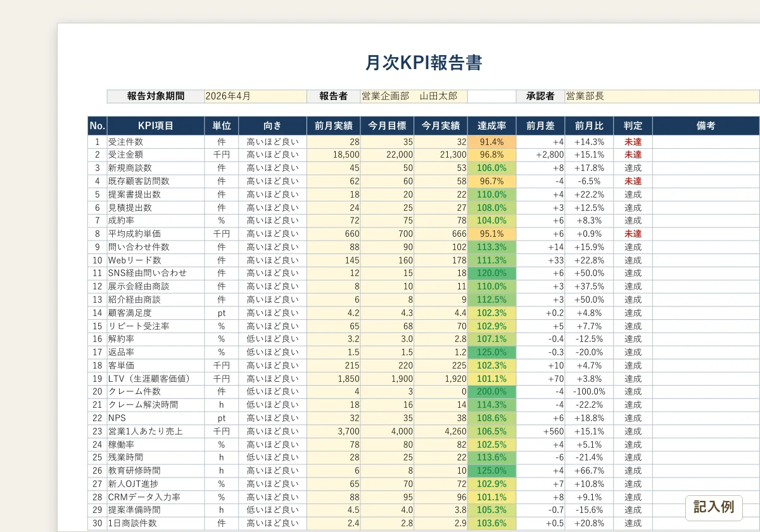Image resolution: width=760 pixels, height=532 pixels.
Task: Click the "受注件数" KPI cell
Action: 156,142
